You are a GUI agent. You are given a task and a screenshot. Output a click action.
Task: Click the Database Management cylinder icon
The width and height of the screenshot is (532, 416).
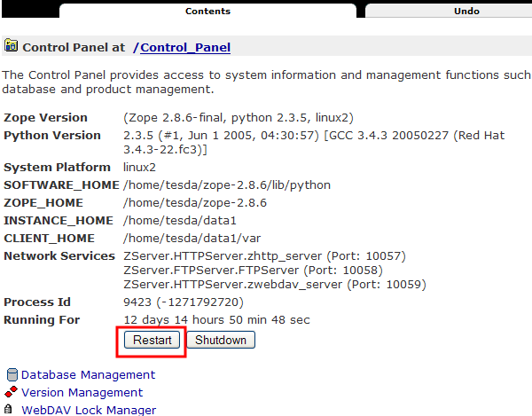pyautogui.click(x=12, y=375)
